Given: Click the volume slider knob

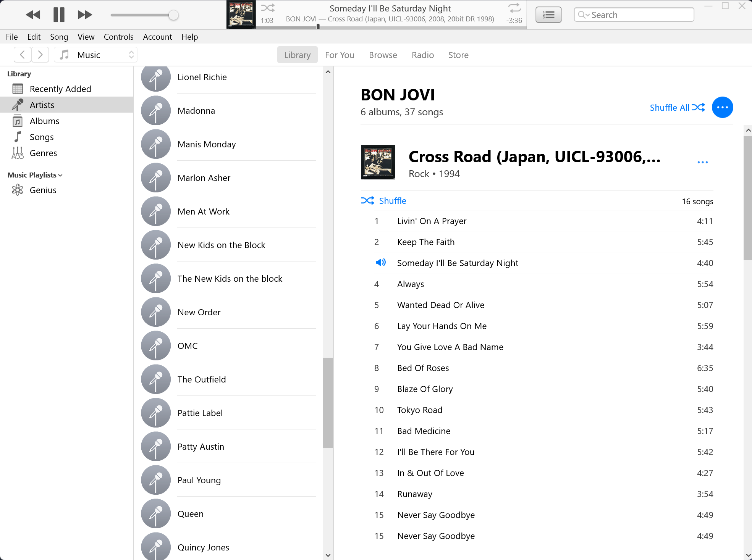Looking at the screenshot, I should click(x=173, y=15).
